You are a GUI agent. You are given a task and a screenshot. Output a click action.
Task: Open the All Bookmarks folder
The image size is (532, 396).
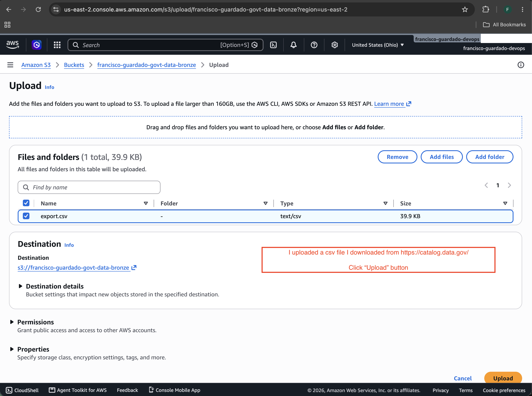coord(504,25)
